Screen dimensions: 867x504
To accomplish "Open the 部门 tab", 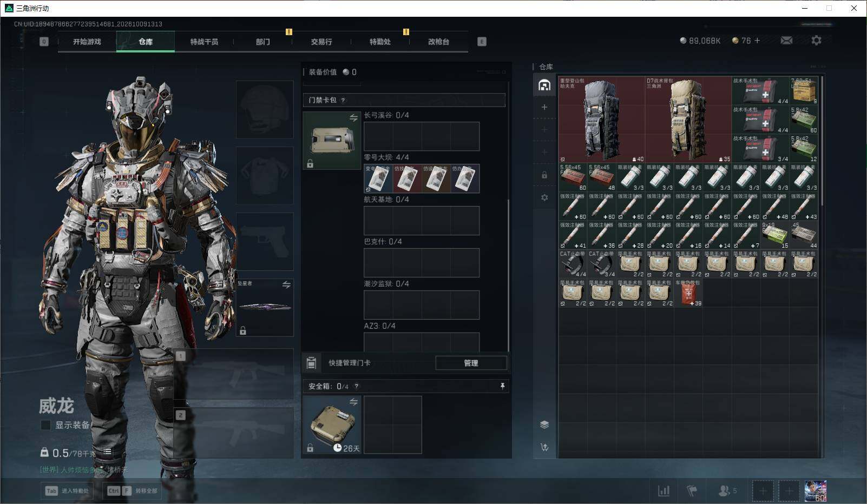I will [x=263, y=42].
